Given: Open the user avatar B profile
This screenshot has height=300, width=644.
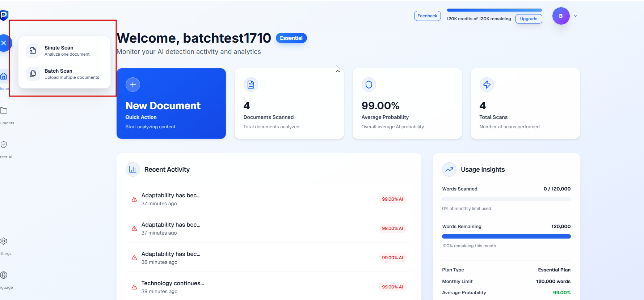Looking at the screenshot, I should [561, 16].
